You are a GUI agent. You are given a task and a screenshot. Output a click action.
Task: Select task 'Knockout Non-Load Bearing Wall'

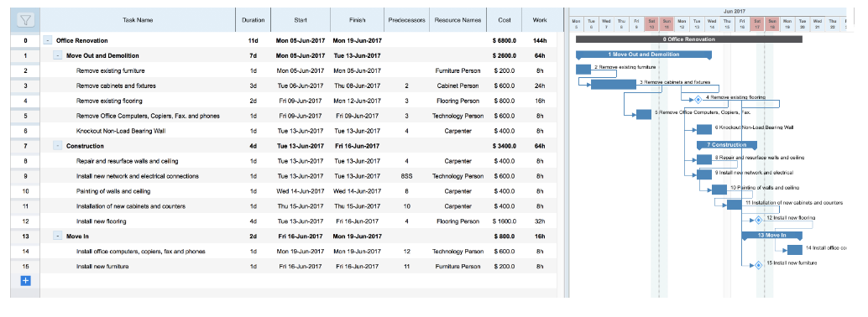tap(121, 131)
